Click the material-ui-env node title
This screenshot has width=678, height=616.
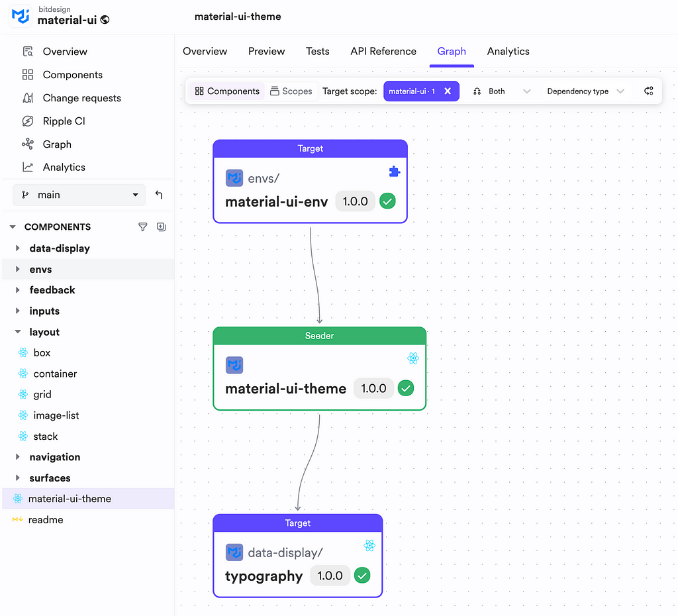click(276, 201)
